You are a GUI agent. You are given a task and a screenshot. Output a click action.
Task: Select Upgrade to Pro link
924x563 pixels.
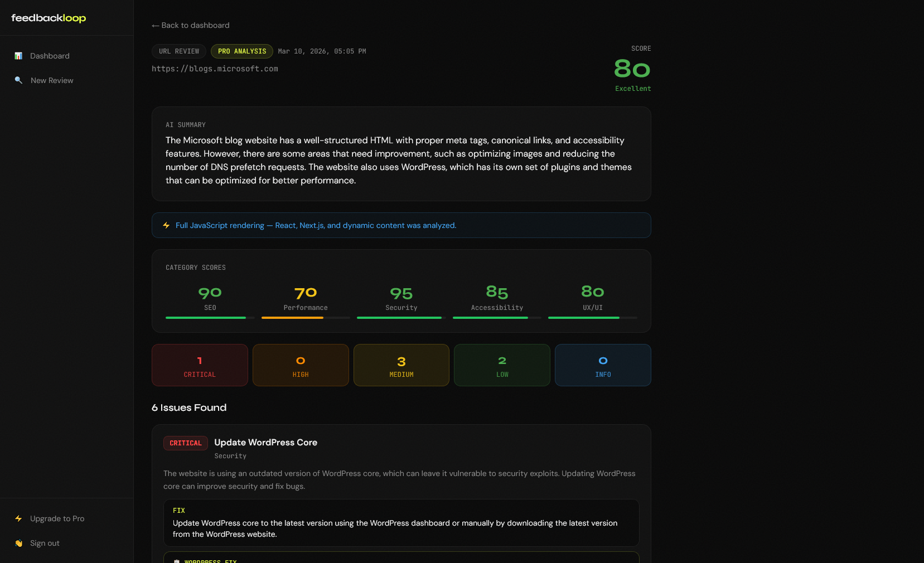tap(57, 518)
